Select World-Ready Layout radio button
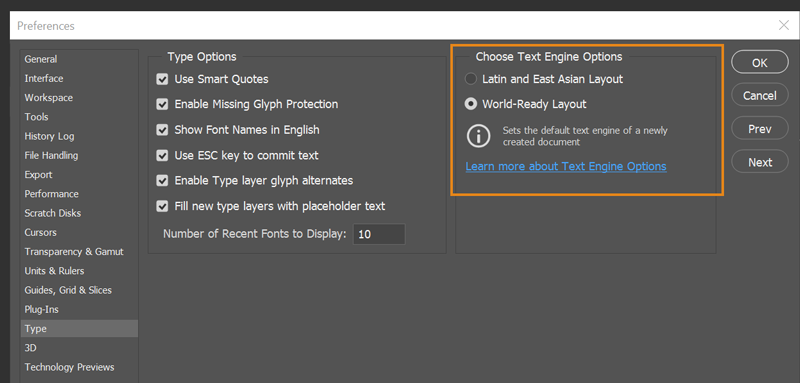 click(x=470, y=104)
